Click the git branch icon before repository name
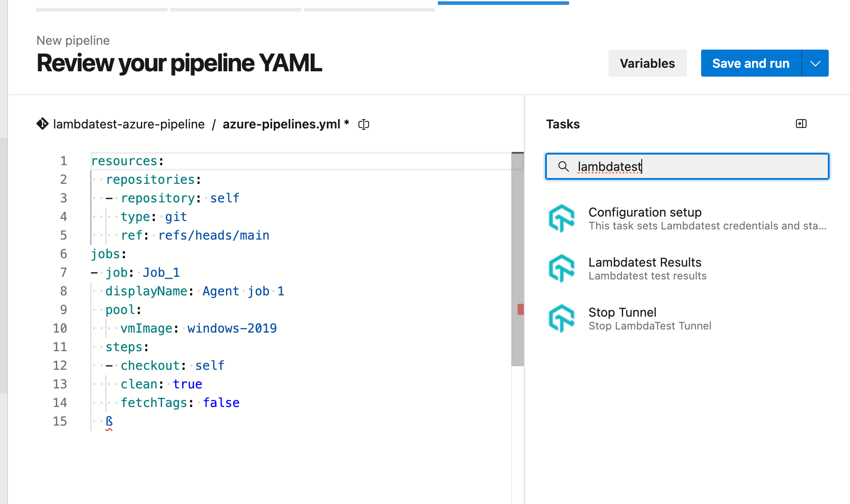This screenshot has width=850, height=504. (x=42, y=124)
